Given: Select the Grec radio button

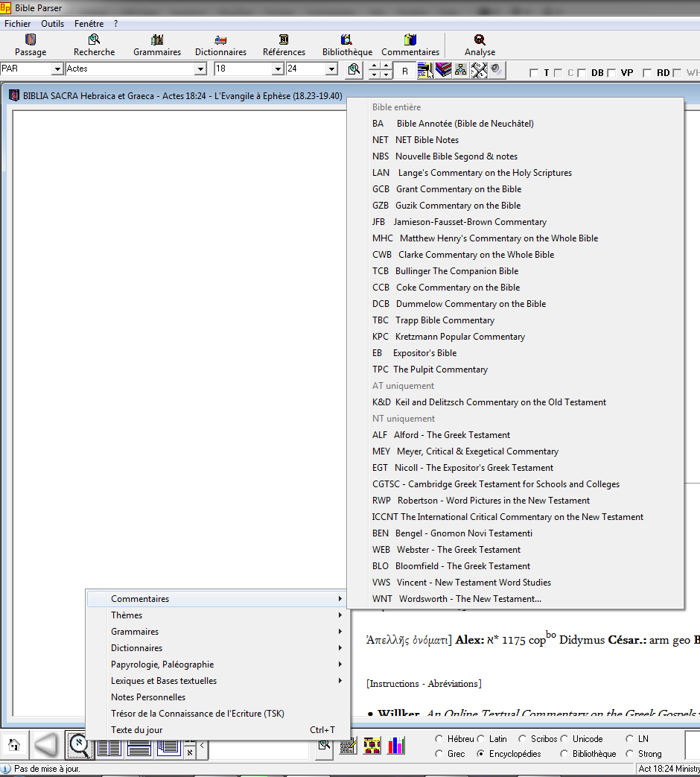Looking at the screenshot, I should click(439, 754).
